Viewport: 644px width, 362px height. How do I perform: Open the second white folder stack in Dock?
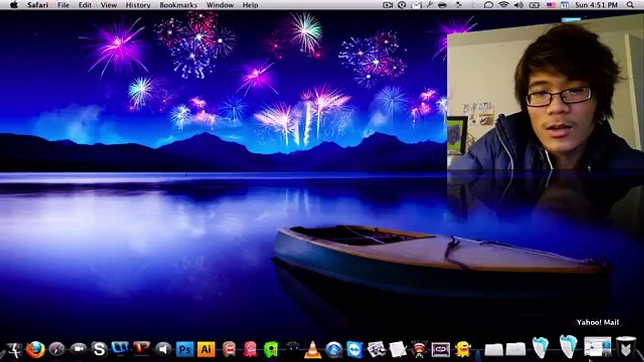[516, 349]
